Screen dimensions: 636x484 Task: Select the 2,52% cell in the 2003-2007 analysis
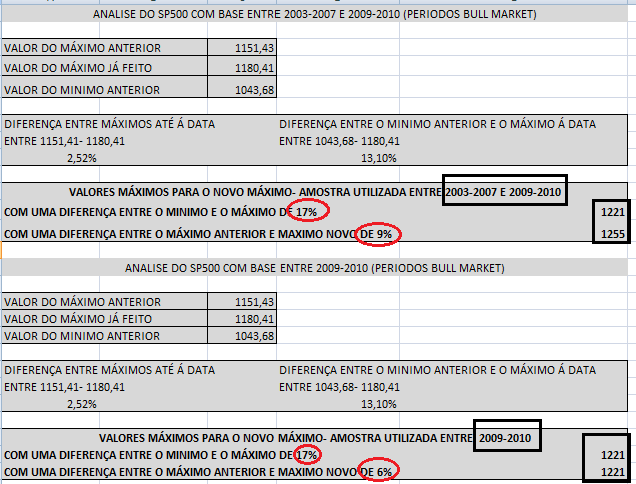click(82, 158)
